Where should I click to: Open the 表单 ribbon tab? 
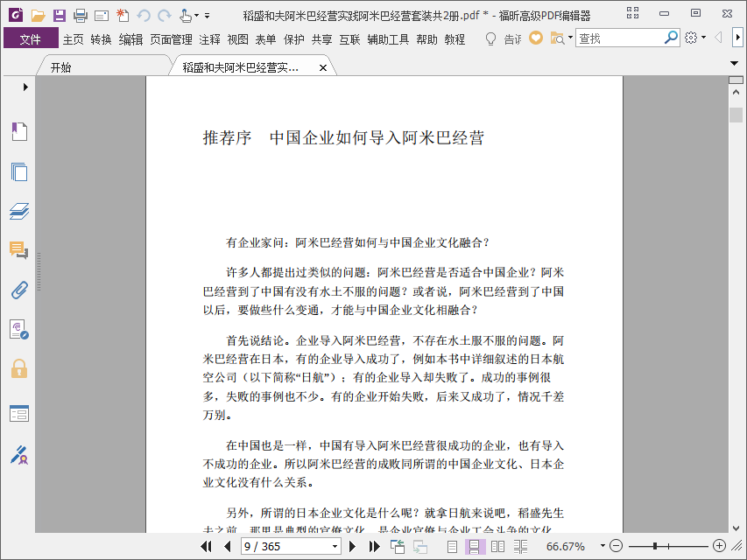coord(265,39)
